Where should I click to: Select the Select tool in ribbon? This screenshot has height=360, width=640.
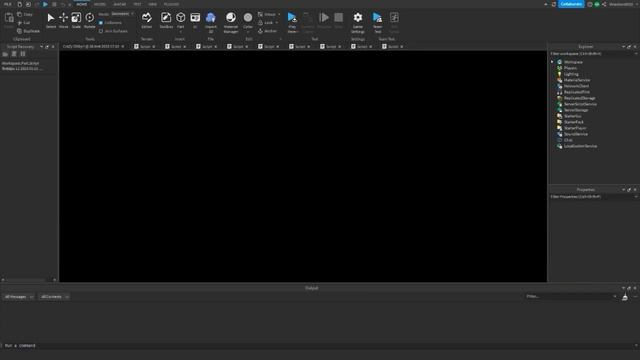click(51, 20)
